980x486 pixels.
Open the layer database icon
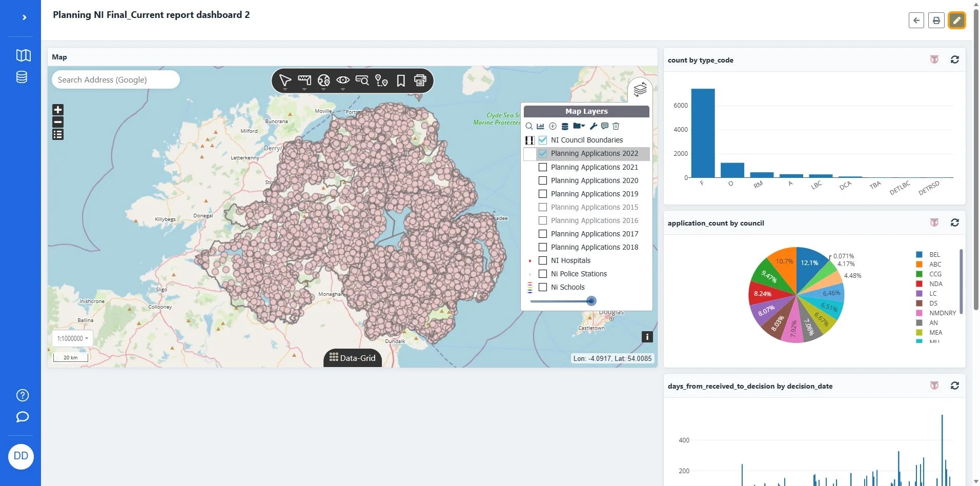pyautogui.click(x=565, y=126)
